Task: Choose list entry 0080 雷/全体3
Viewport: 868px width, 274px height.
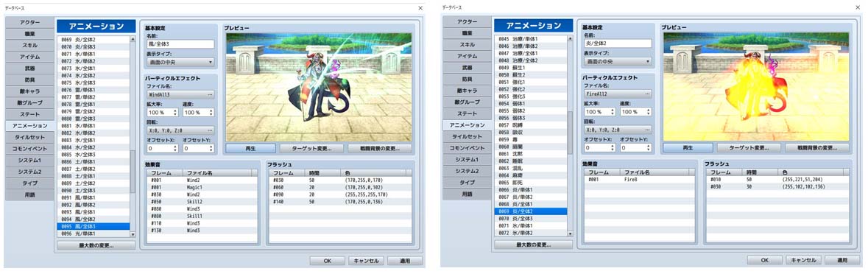Action: pos(93,119)
